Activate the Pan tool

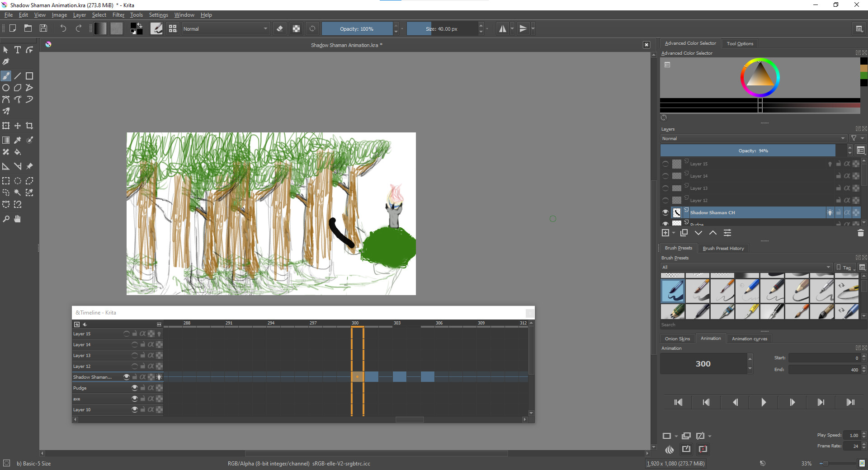[17, 219]
